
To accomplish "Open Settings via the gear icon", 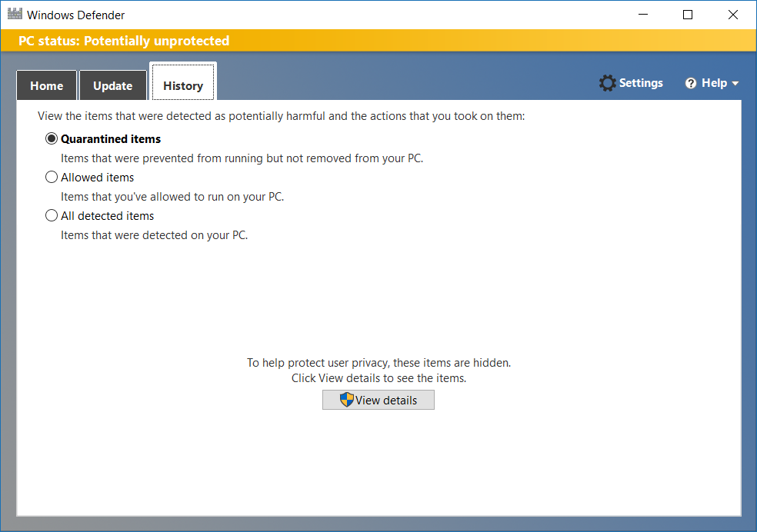I will point(607,83).
